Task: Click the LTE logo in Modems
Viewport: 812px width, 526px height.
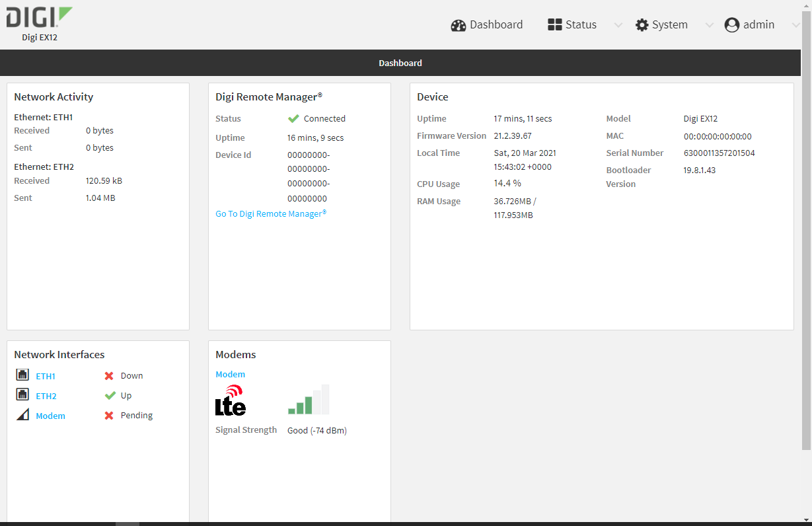Action: [231, 400]
